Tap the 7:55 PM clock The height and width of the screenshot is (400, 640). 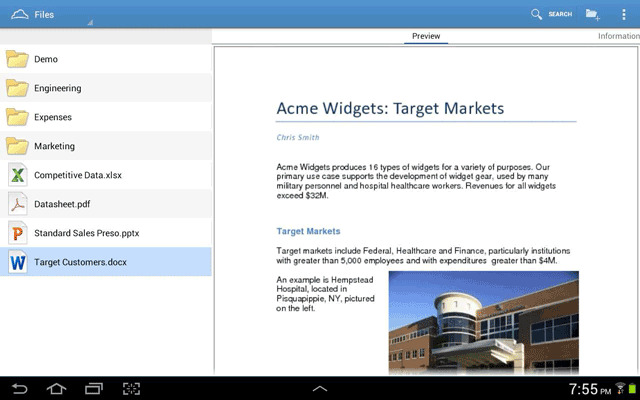(x=590, y=389)
